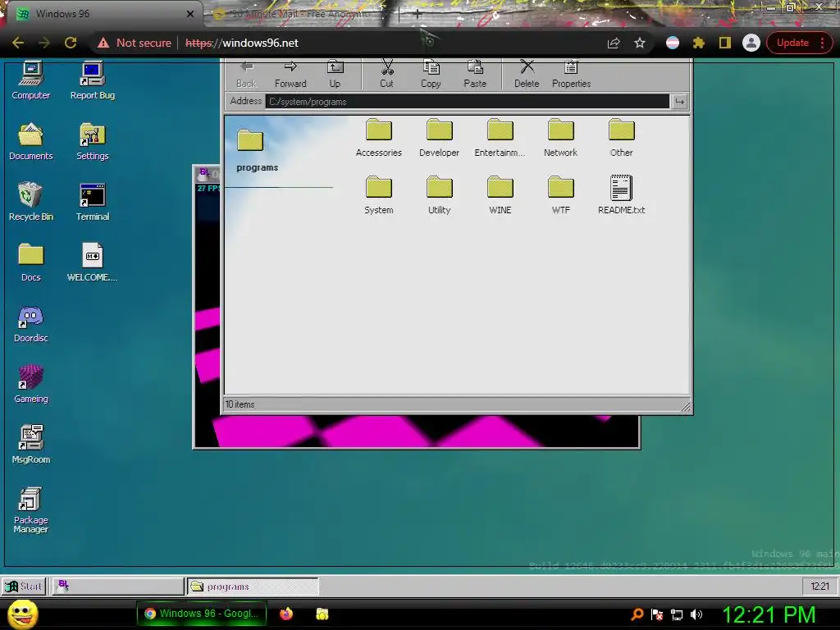Open the Docs folder on desktop
The height and width of the screenshot is (630, 840).
[x=30, y=262]
